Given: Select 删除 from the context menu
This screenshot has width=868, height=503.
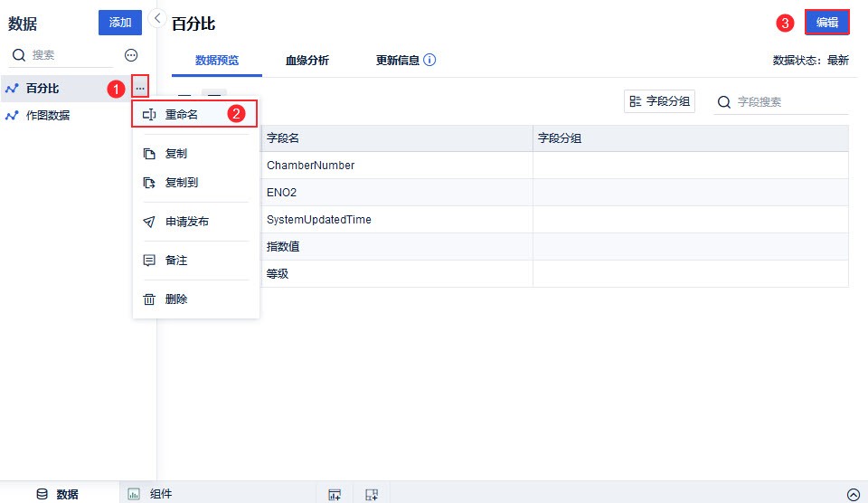Looking at the screenshot, I should [176, 299].
